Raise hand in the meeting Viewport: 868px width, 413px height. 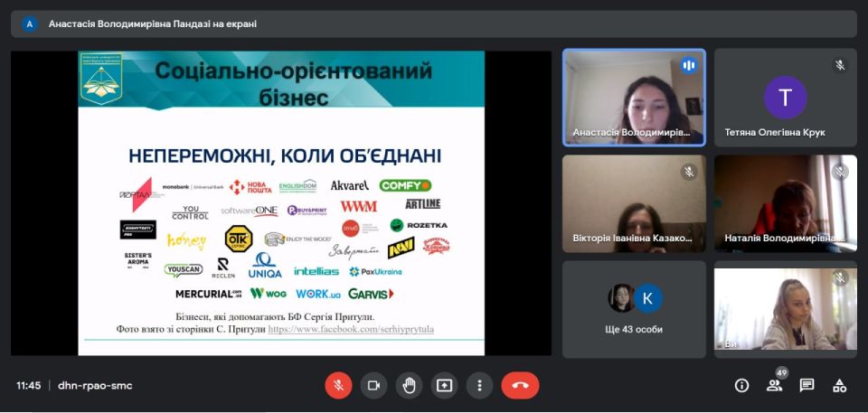coord(409,385)
